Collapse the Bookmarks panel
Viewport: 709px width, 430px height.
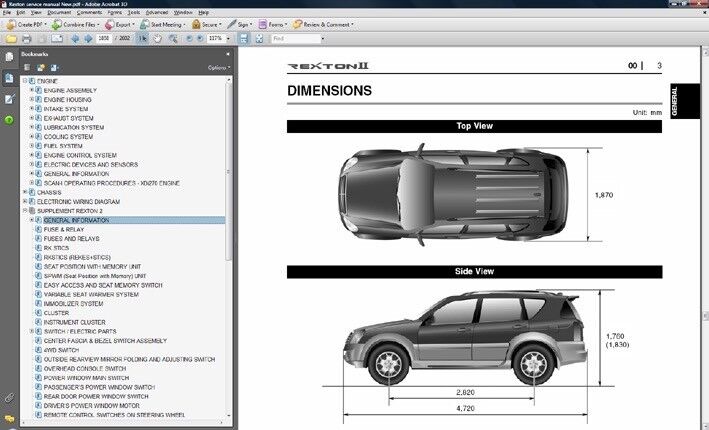(x=229, y=53)
